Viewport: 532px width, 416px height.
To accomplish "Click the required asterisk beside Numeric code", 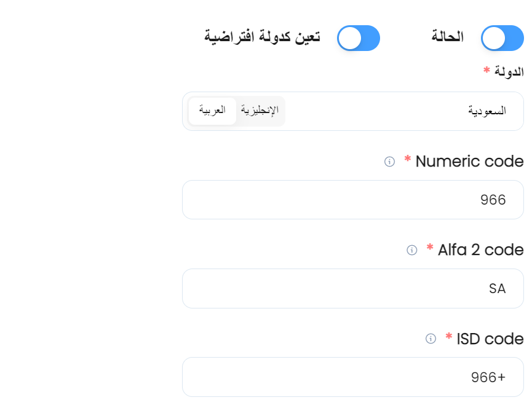I will 408,159.
